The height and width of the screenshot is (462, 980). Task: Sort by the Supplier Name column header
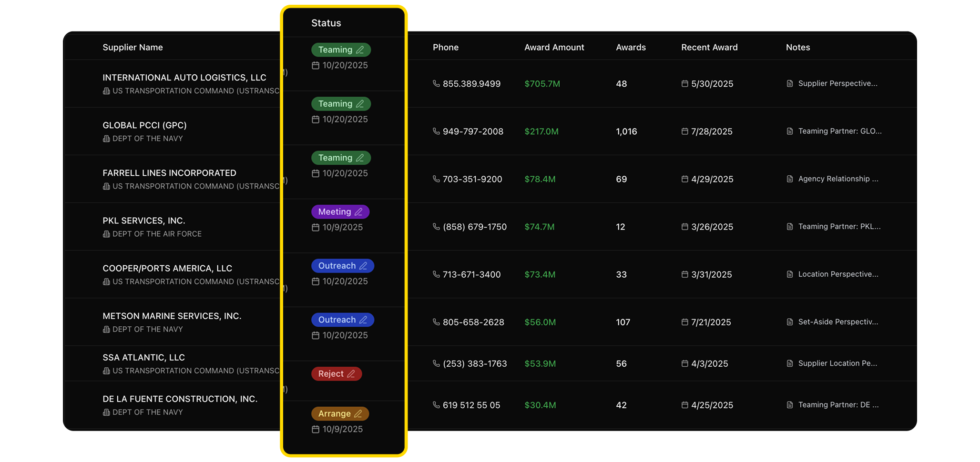(x=133, y=47)
